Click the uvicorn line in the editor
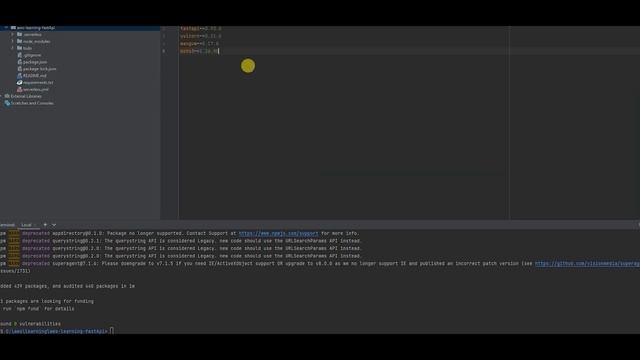The width and height of the screenshot is (640, 360). pyautogui.click(x=201, y=36)
